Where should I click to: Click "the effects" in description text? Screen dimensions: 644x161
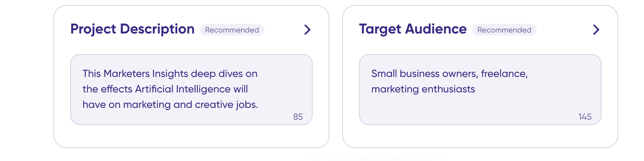[107, 89]
